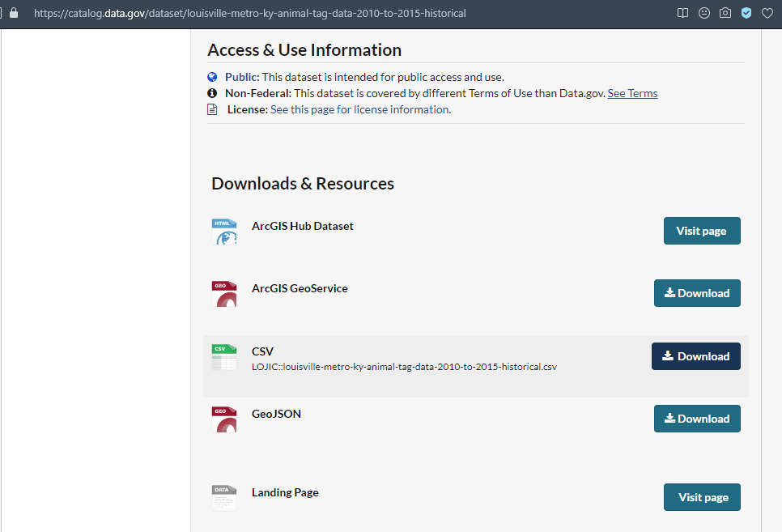Click the green CSV file icon
782x532 pixels.
tap(224, 357)
